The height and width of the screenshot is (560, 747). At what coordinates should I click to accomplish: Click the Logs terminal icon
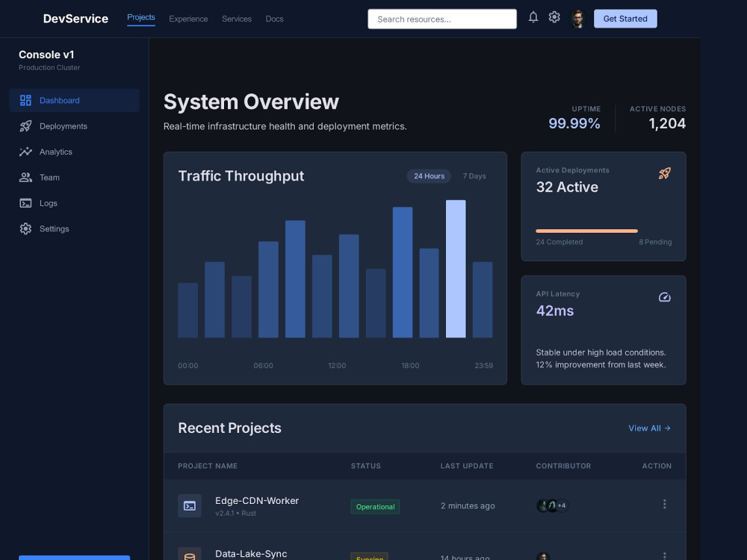[25, 203]
